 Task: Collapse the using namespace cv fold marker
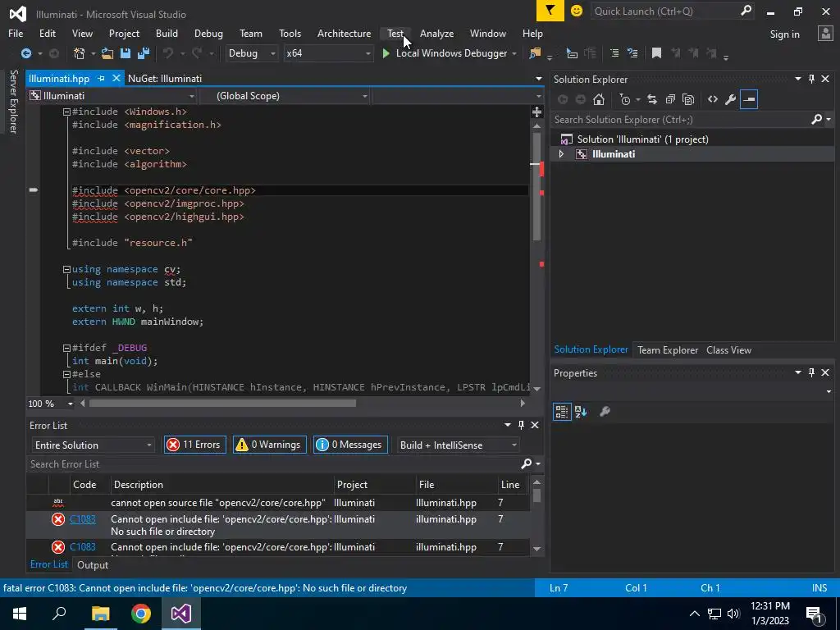click(66, 269)
